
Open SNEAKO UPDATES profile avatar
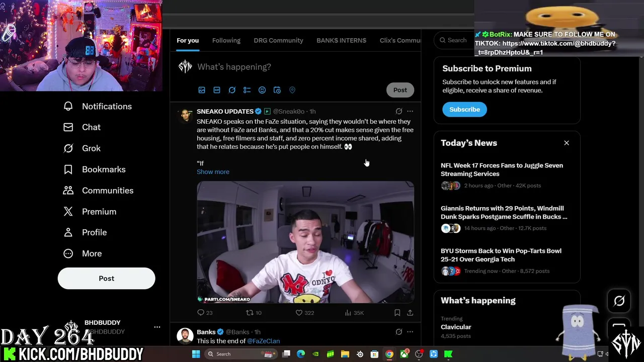pyautogui.click(x=186, y=115)
